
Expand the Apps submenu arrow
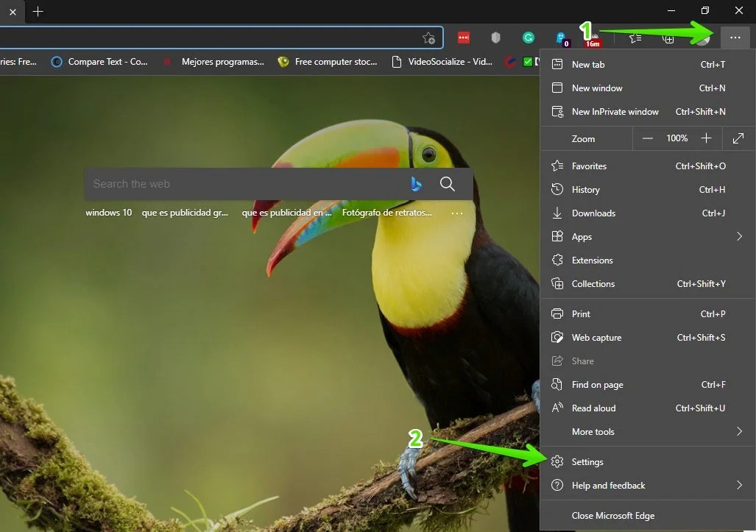tap(740, 236)
